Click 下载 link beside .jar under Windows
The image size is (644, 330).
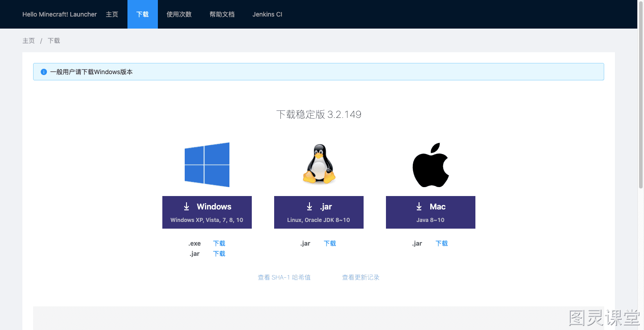click(219, 254)
